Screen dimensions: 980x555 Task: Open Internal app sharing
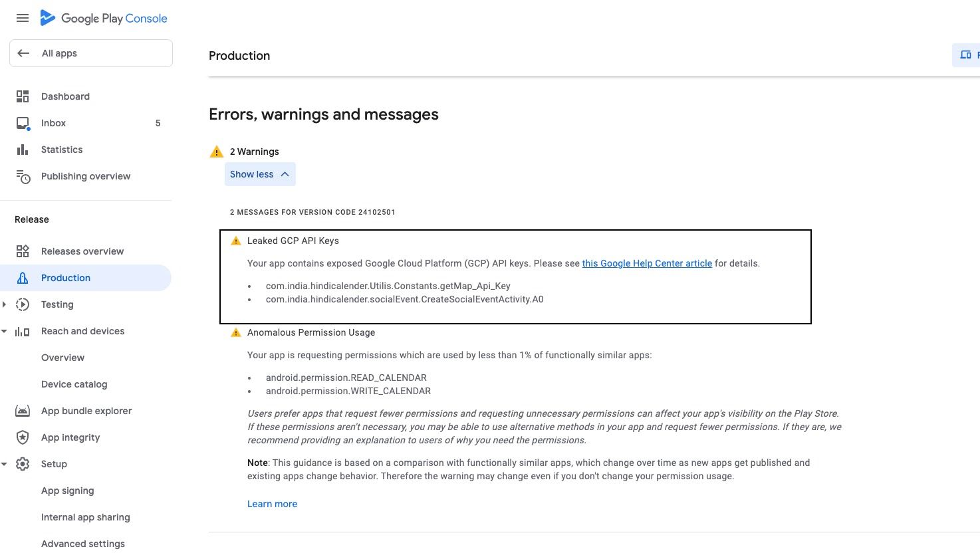point(85,517)
